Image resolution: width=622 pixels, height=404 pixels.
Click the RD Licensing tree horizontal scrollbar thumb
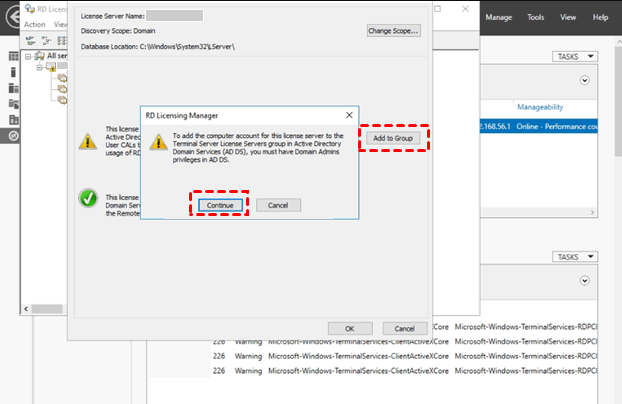[x=47, y=309]
